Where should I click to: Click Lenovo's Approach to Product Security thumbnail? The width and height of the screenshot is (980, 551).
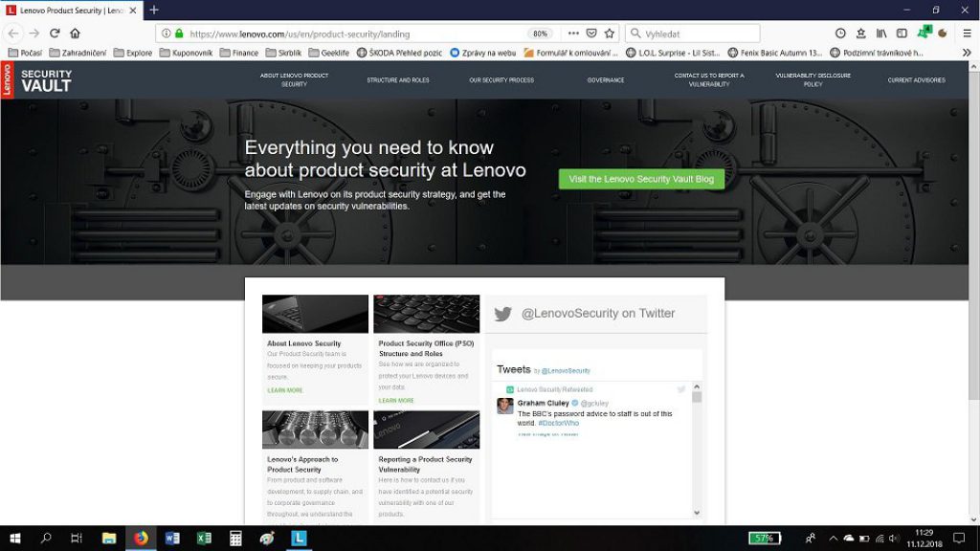[x=315, y=430]
